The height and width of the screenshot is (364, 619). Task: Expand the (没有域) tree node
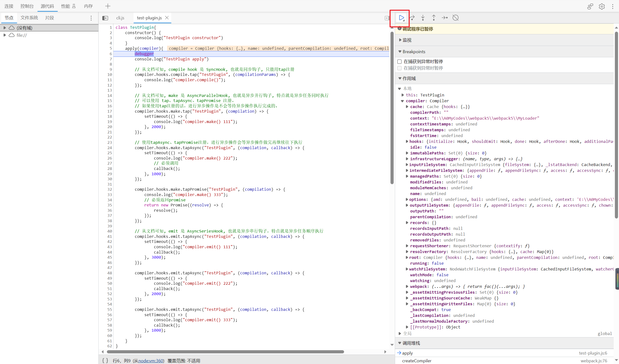pos(4,28)
